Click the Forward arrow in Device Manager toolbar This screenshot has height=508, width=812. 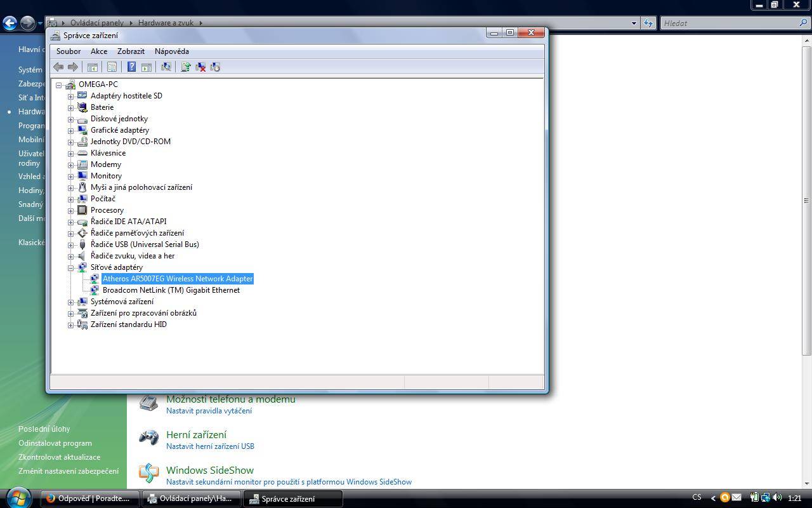coord(73,67)
